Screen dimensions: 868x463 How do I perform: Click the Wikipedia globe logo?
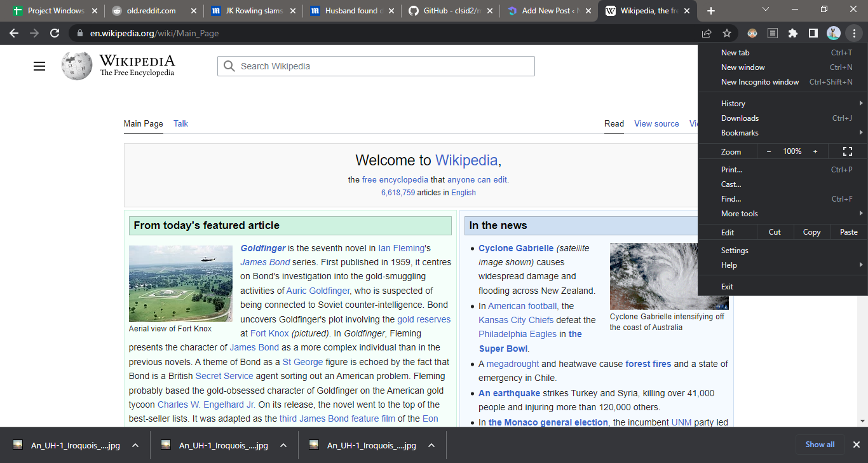(x=76, y=66)
